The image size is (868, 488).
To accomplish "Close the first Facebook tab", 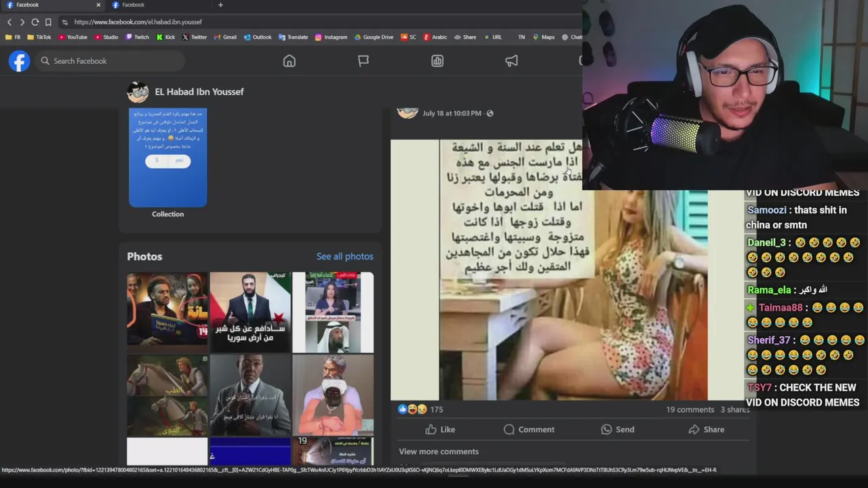I will pyautogui.click(x=98, y=5).
